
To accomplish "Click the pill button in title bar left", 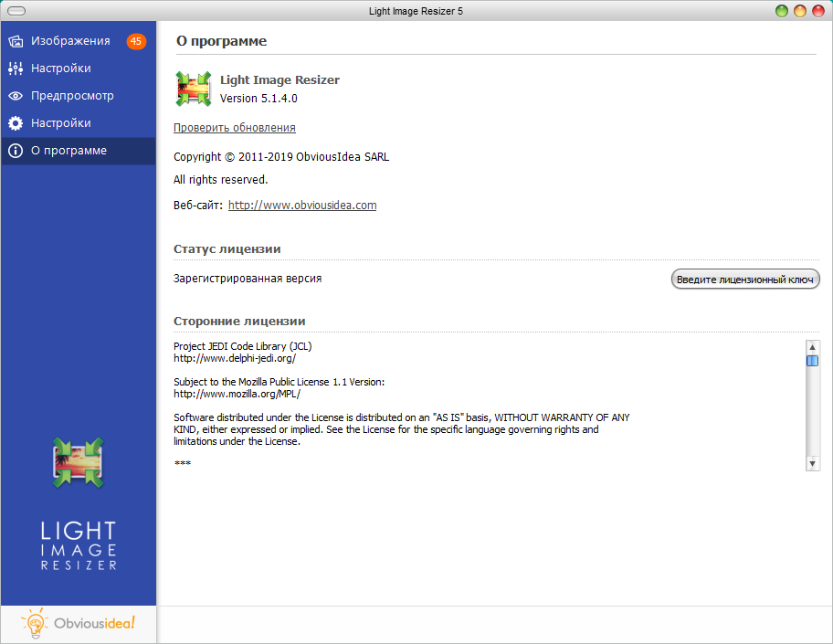I will (16, 11).
